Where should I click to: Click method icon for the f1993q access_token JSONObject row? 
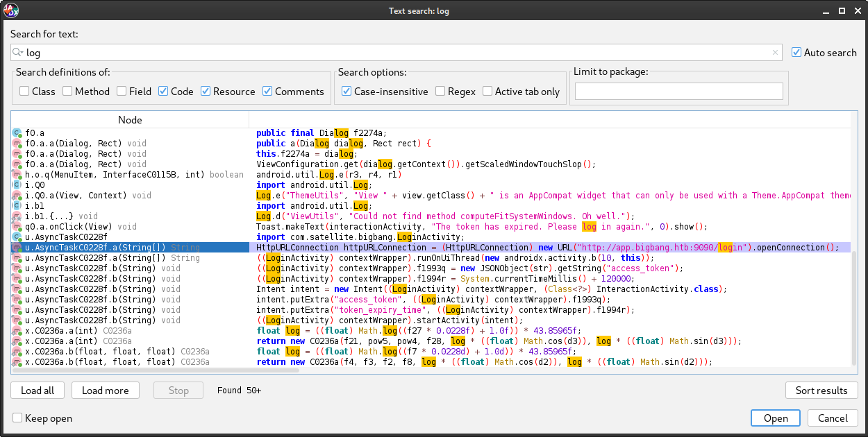point(17,268)
